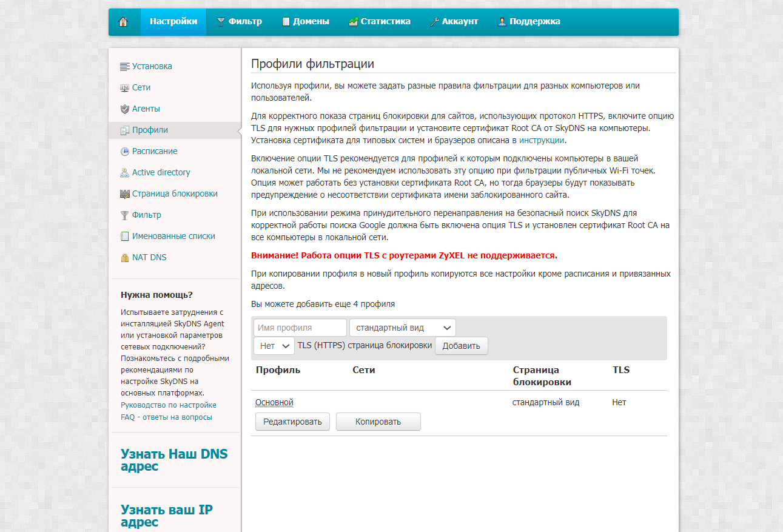Click the funnel icon beside Фильтр in top bar
Viewport: 783px width, 532px height.
coord(221,22)
